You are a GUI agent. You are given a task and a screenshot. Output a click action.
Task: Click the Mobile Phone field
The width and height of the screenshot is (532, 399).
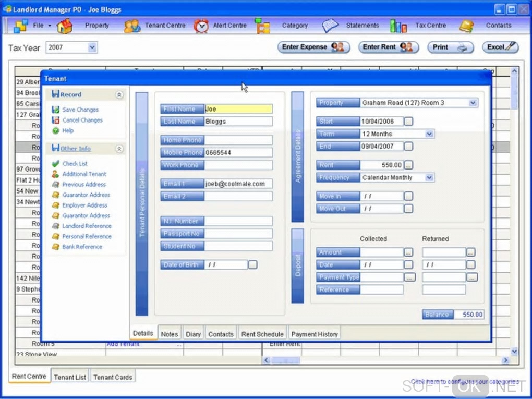pyautogui.click(x=238, y=153)
